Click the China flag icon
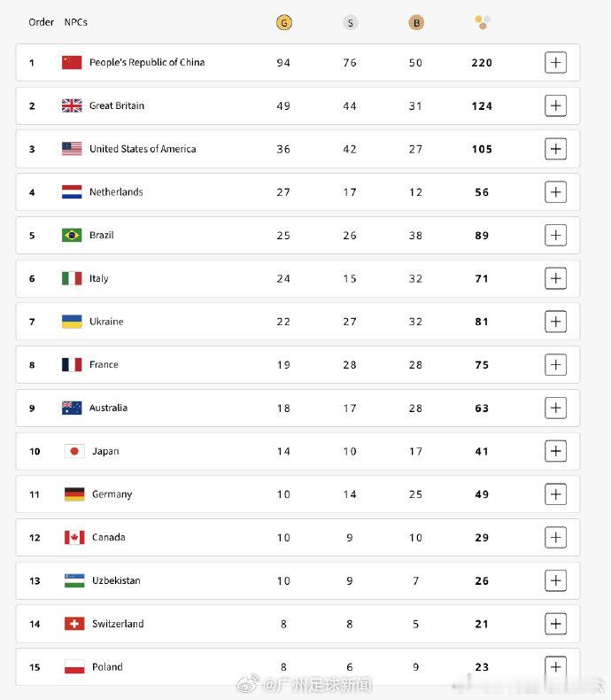611x700 pixels. (x=72, y=63)
